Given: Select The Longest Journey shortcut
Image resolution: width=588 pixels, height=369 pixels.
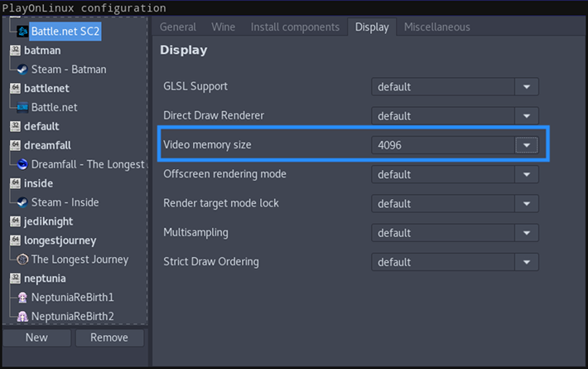Looking at the screenshot, I should click(x=80, y=260).
